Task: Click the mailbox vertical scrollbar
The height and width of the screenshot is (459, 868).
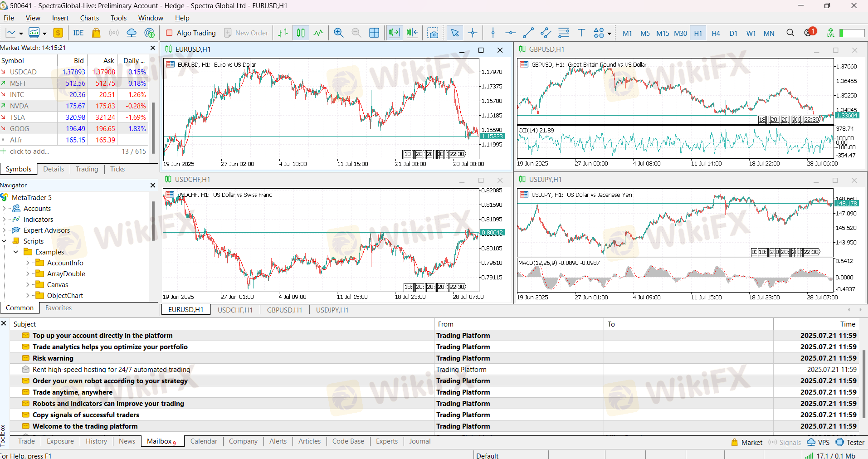Action: pos(864,384)
